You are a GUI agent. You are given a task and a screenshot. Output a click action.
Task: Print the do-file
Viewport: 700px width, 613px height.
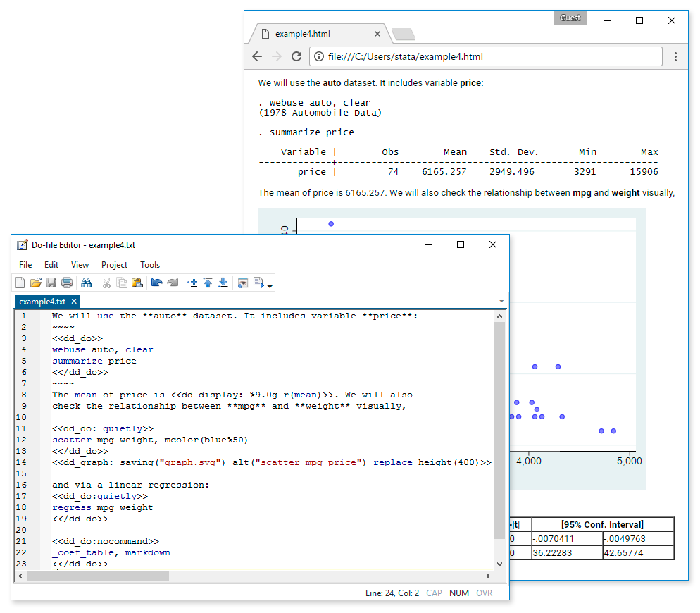click(67, 283)
